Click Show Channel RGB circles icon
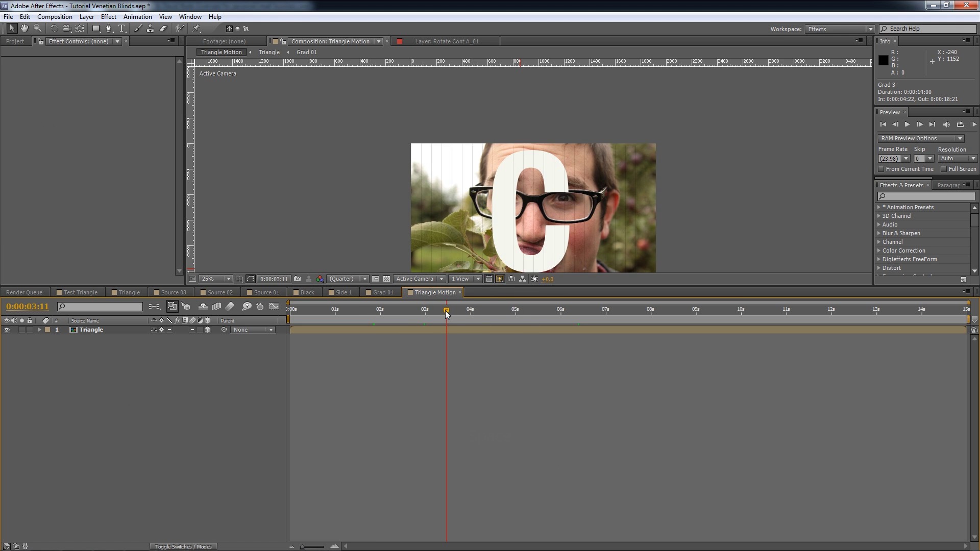Image resolution: width=980 pixels, height=551 pixels. click(320, 279)
